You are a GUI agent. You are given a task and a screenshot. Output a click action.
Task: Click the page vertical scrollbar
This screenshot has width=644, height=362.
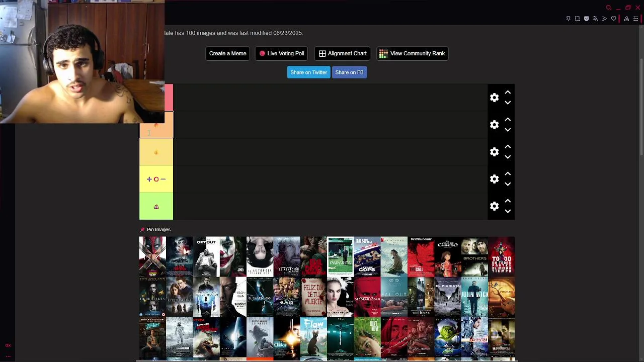click(x=641, y=108)
